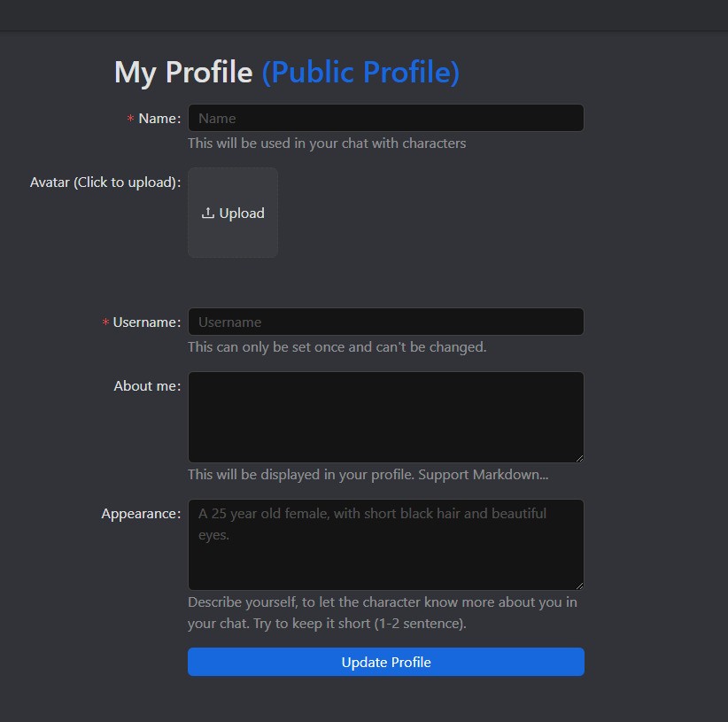
Task: Open the Public Profile link
Action: point(360,72)
